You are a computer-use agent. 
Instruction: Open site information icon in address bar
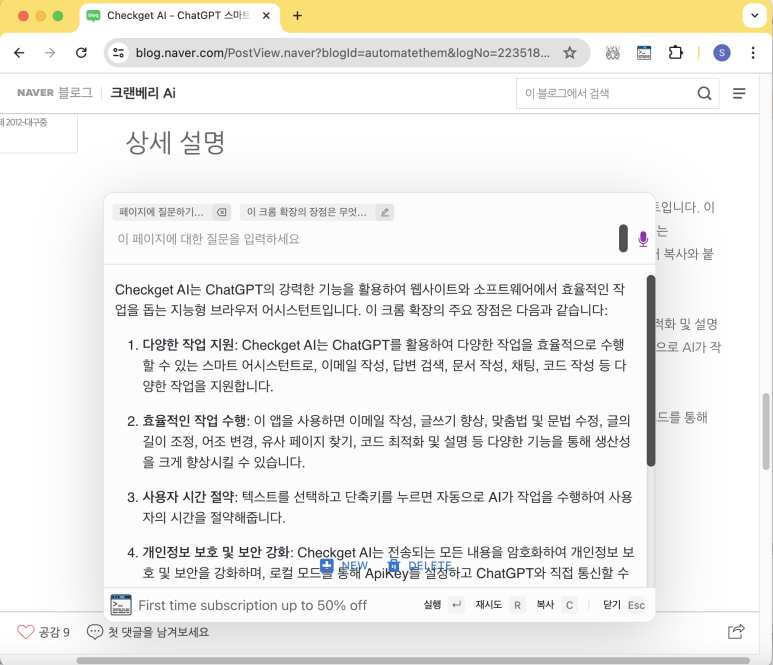119,53
